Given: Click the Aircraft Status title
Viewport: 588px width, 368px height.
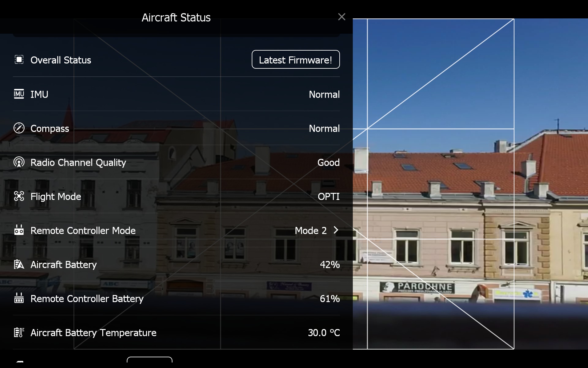Looking at the screenshot, I should pos(176,17).
